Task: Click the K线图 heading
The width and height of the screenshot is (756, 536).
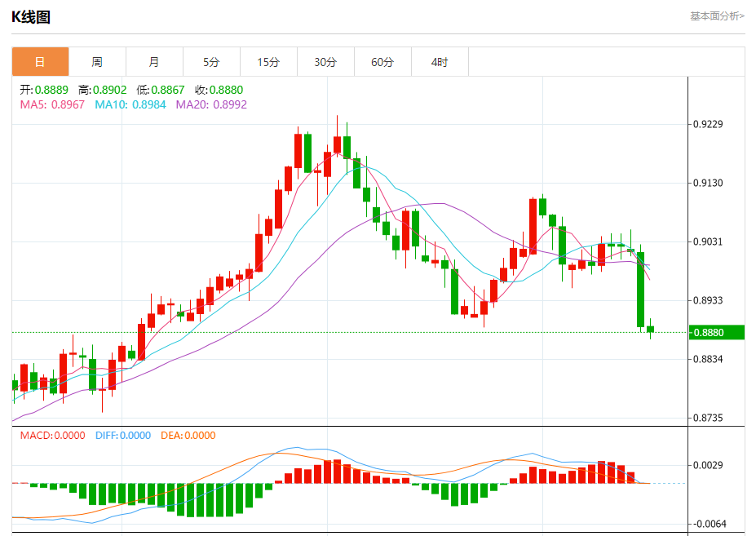Action: coord(31,17)
